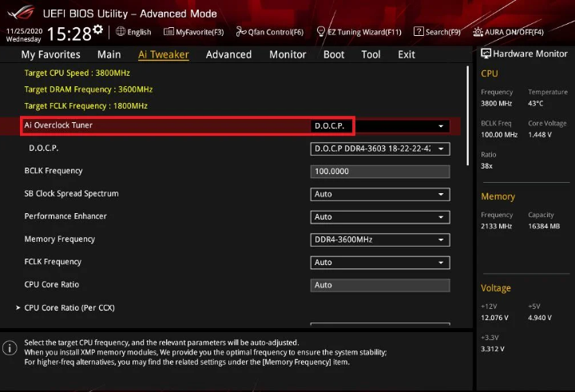575x392 pixels.
Task: Open FCLK Frequency dropdown
Action: tap(380, 263)
